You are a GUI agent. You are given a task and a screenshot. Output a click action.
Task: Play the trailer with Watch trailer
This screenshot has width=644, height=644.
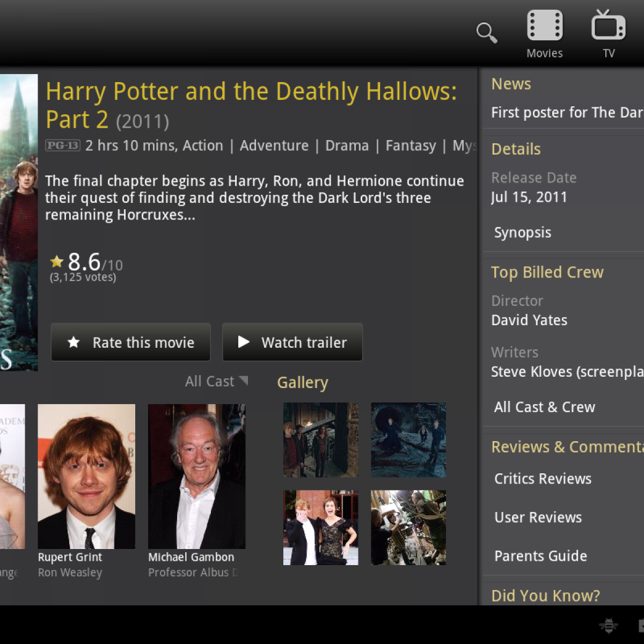pyautogui.click(x=292, y=342)
